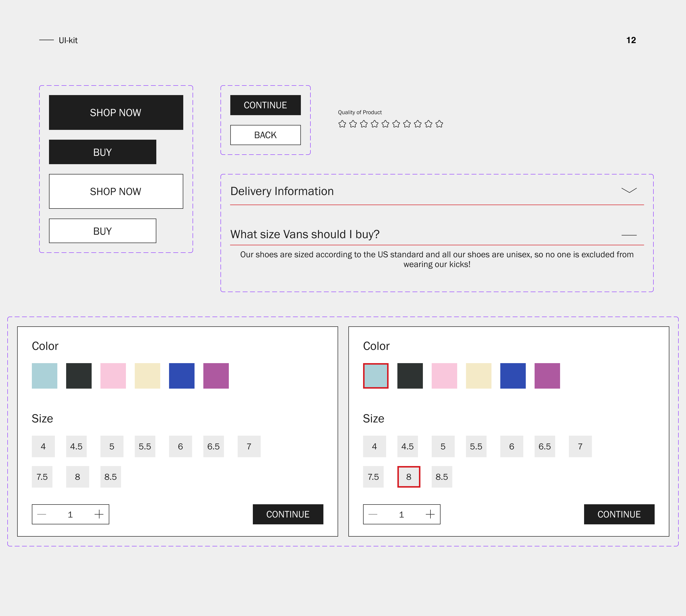Click the Delivery Information heading
Image resolution: width=686 pixels, height=616 pixels.
[x=282, y=191]
